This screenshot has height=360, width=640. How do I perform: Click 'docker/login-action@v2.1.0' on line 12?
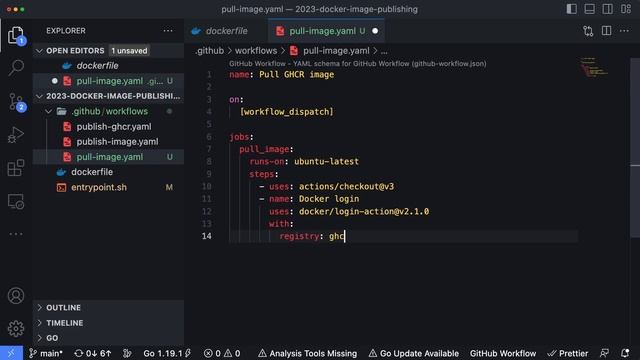click(364, 211)
